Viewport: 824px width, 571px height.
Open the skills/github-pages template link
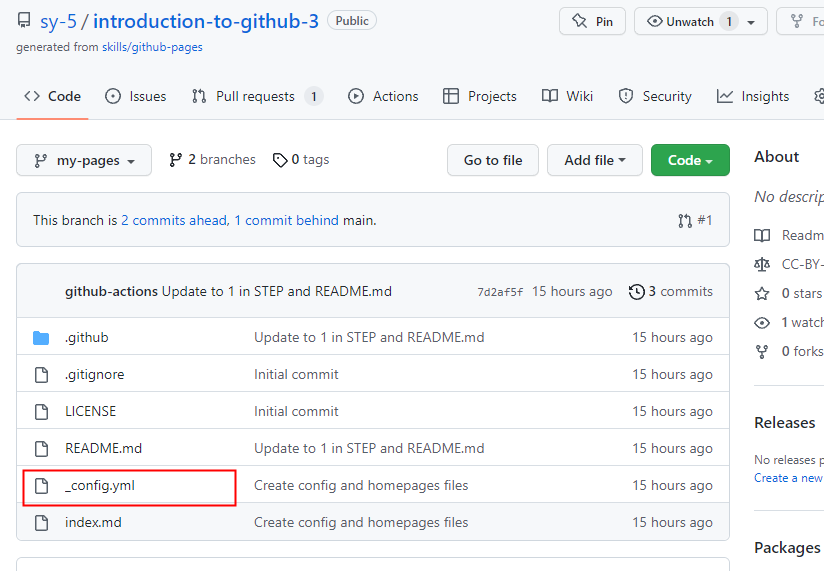[152, 47]
